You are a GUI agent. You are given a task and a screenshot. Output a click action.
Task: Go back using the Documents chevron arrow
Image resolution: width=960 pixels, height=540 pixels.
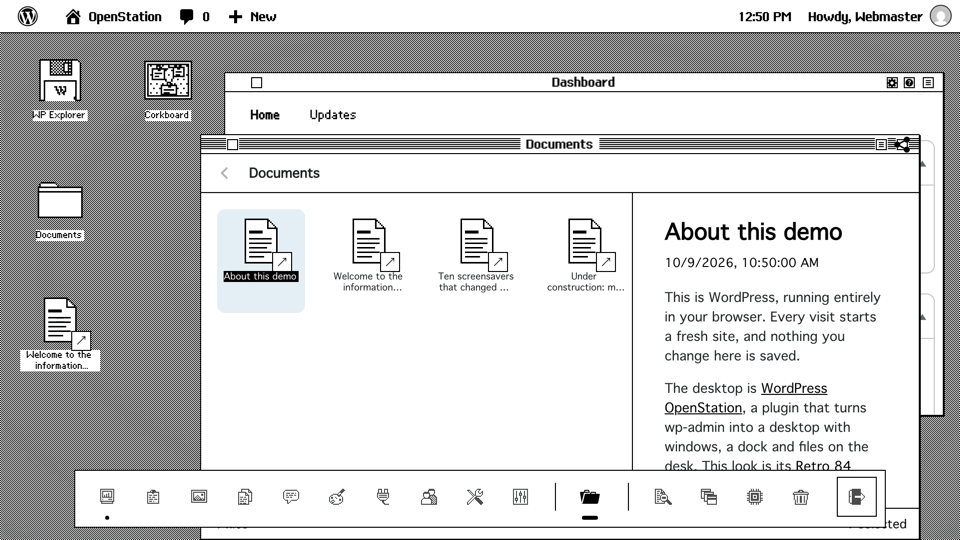[x=225, y=173]
